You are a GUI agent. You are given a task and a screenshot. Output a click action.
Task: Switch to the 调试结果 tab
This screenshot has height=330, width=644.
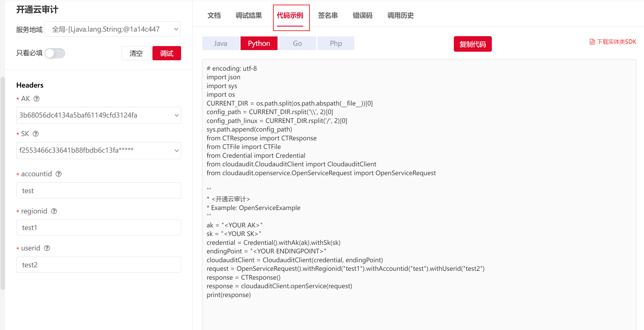249,16
